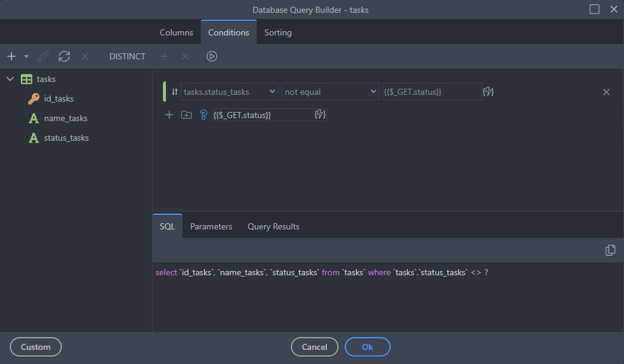This screenshot has width=624, height=364.
Task: Switch to the Columns tab
Action: point(176,32)
